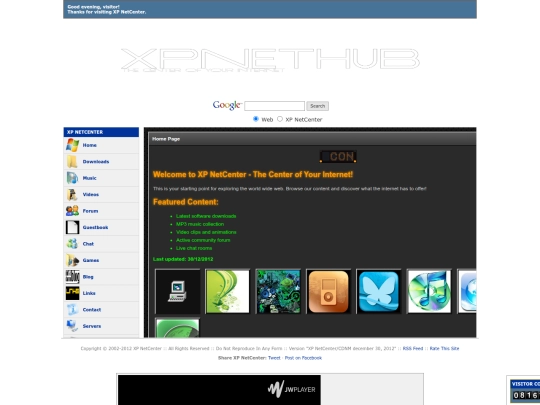Open the RSS Feed link
The height and width of the screenshot is (405, 540).
pos(413,349)
